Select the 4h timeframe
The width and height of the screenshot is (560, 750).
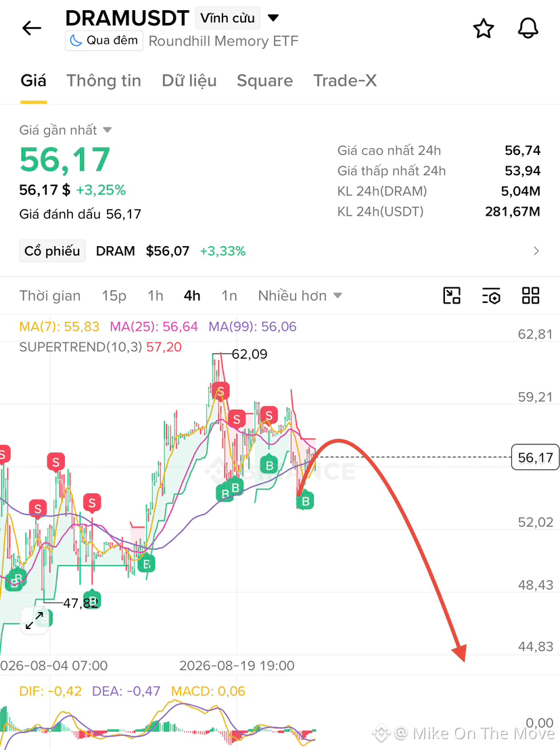tap(192, 296)
